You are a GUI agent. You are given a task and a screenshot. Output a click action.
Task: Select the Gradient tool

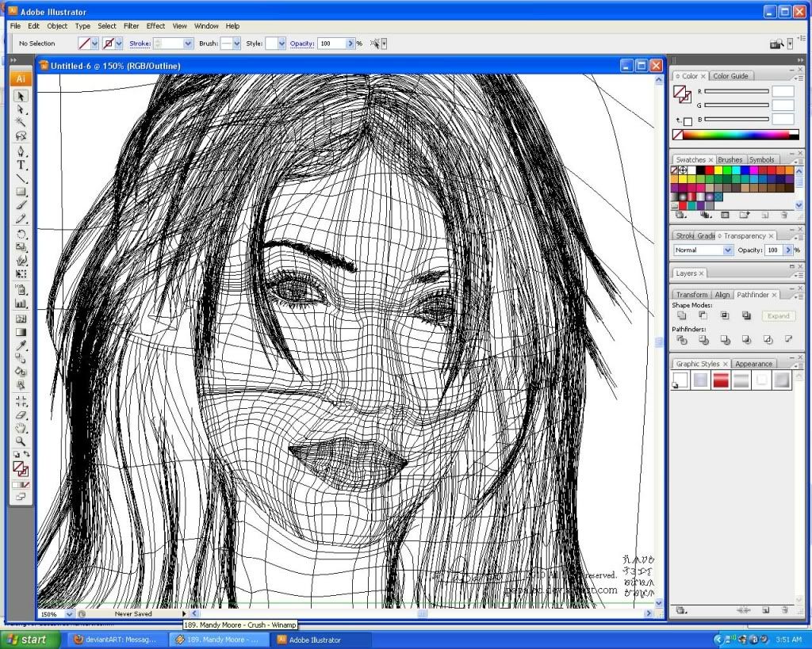point(21,332)
